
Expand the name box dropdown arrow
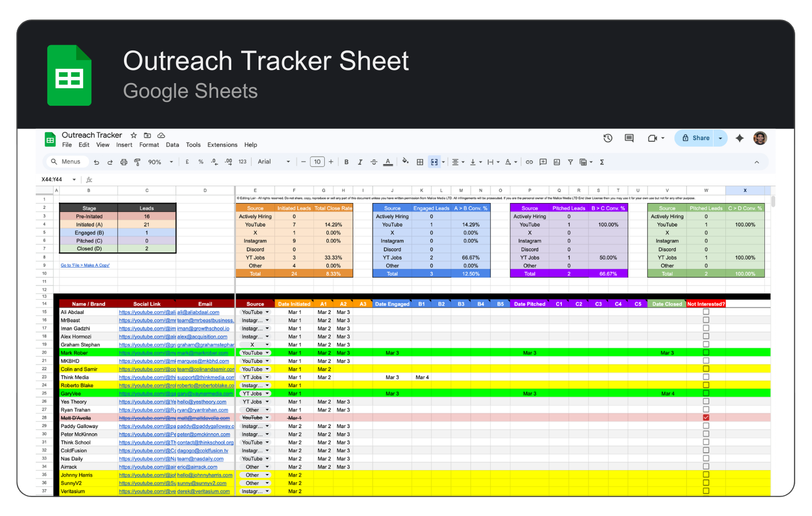pyautogui.click(x=74, y=179)
